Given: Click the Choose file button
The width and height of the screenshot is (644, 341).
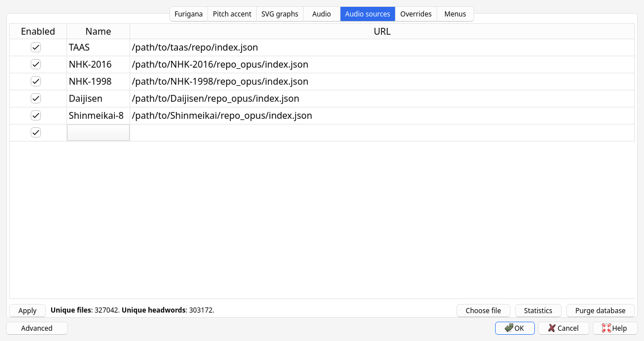Looking at the screenshot, I should point(483,310).
